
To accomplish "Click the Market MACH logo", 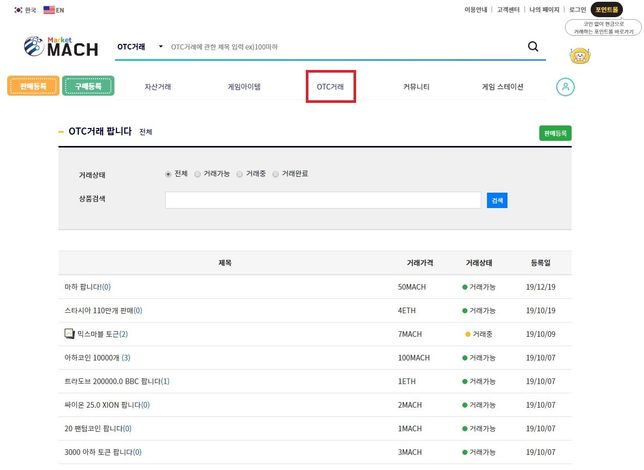I will pyautogui.click(x=61, y=46).
